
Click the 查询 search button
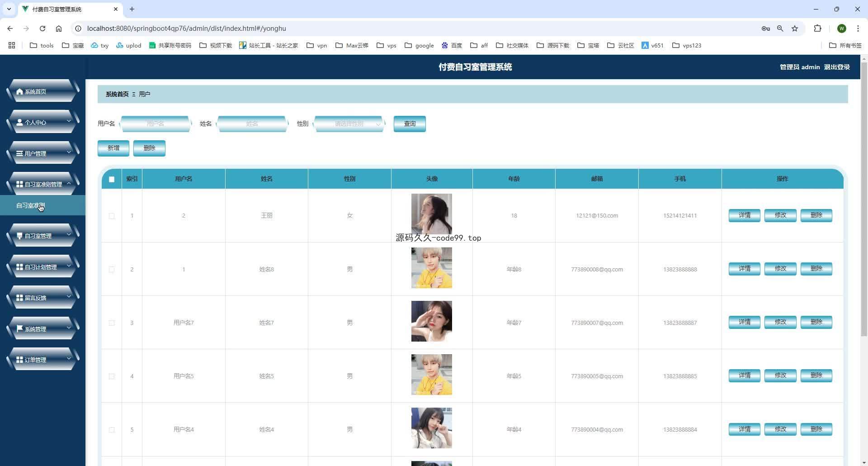point(410,124)
